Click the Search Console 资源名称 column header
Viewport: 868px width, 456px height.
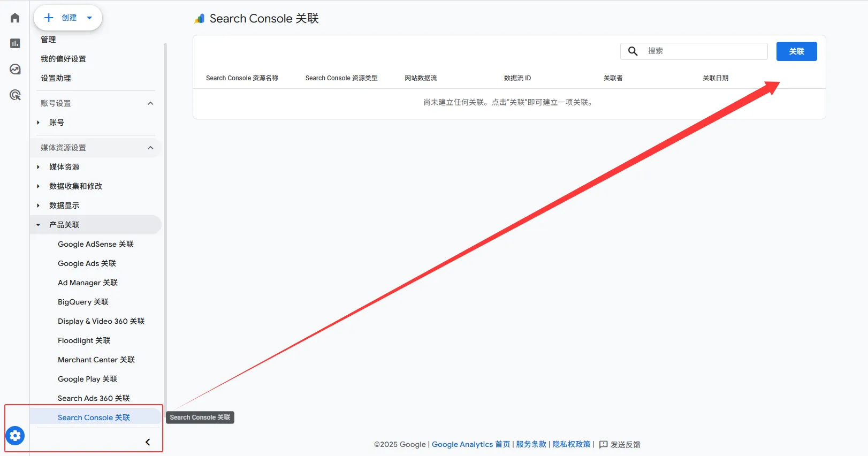point(242,78)
